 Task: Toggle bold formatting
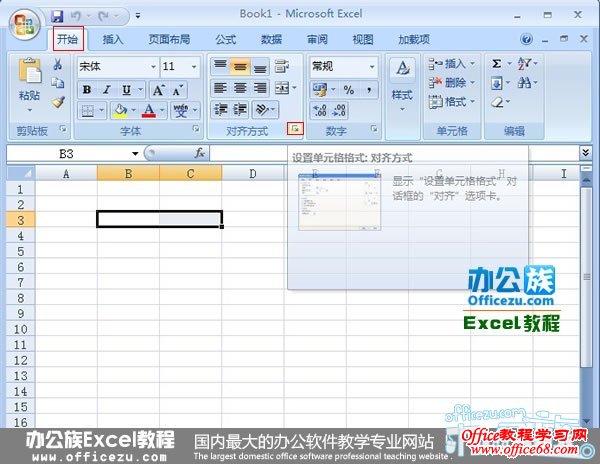(x=87, y=90)
